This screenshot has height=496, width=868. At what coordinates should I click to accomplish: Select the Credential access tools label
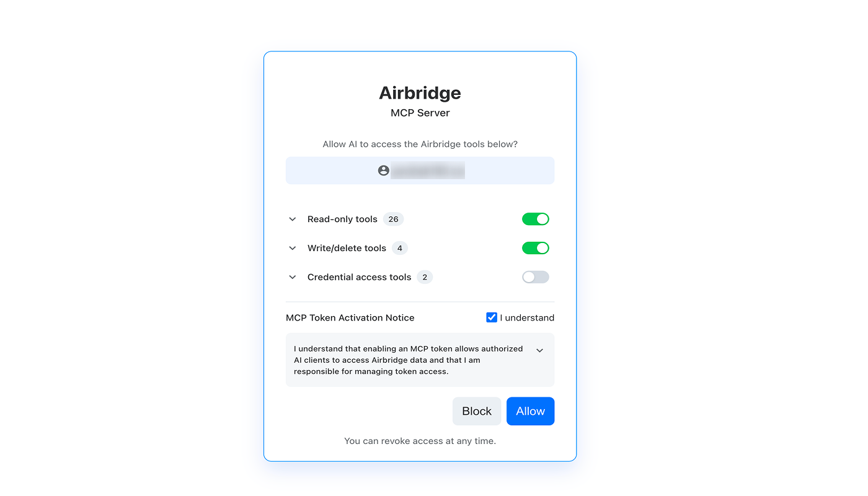[360, 277]
